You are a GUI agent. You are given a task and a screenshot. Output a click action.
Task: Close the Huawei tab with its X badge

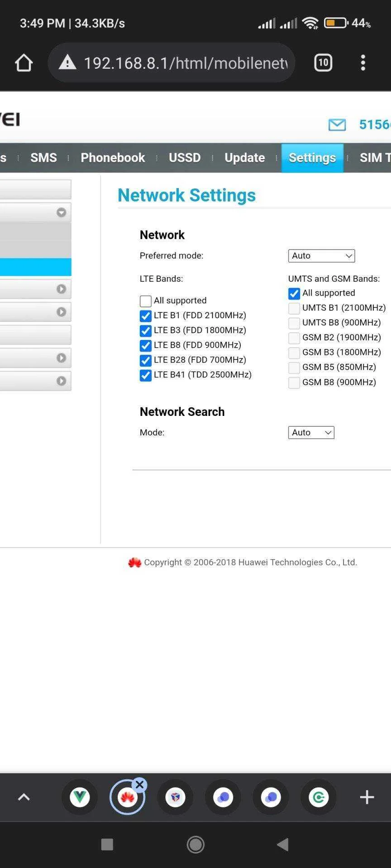point(140,785)
